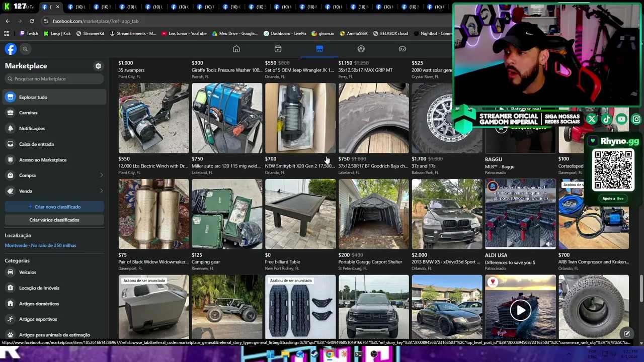Click the Explorar tudo storefront icon
Image resolution: width=644 pixels, height=362 pixels.
[10, 97]
